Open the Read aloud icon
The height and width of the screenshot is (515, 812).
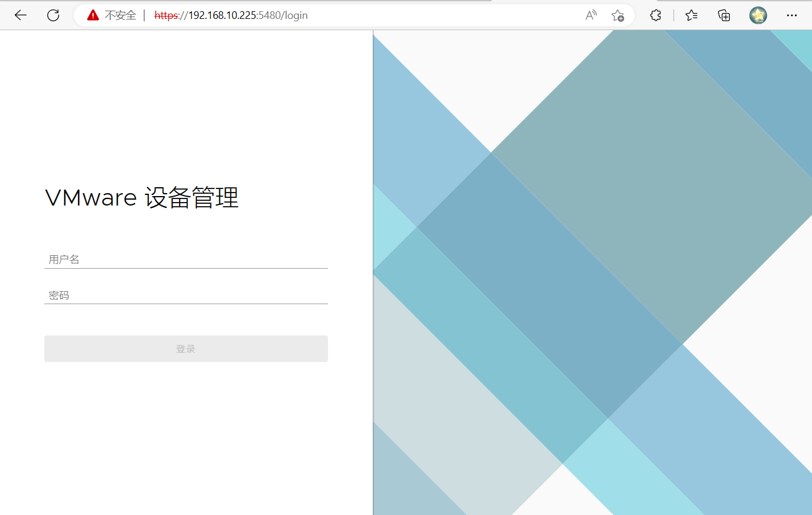coord(590,15)
